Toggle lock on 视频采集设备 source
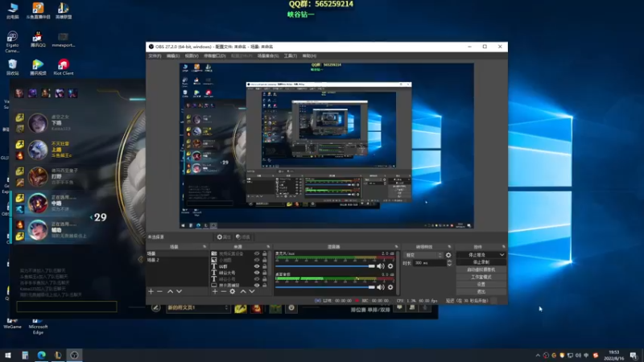Screen dimensions: 644x362 tap(265, 253)
